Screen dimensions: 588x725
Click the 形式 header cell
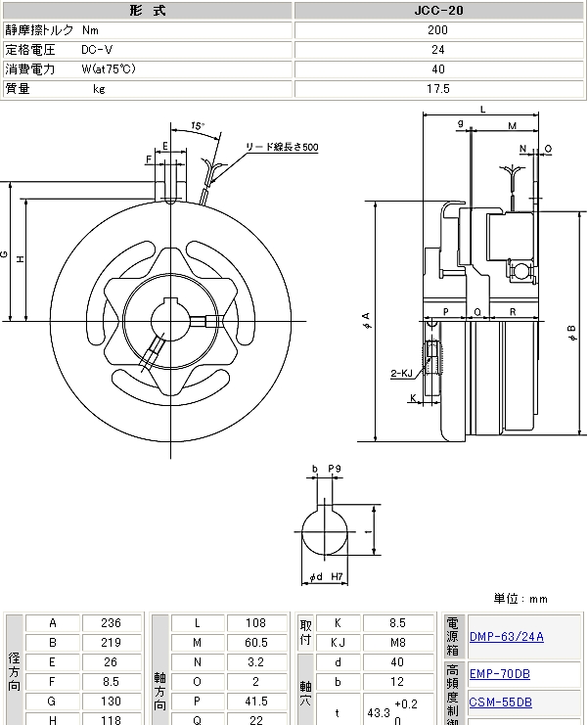147,11
